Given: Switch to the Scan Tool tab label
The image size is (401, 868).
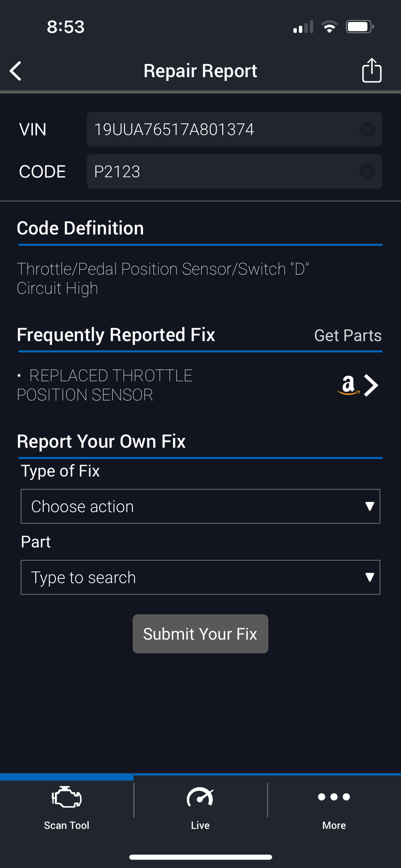Looking at the screenshot, I should pyautogui.click(x=67, y=825).
